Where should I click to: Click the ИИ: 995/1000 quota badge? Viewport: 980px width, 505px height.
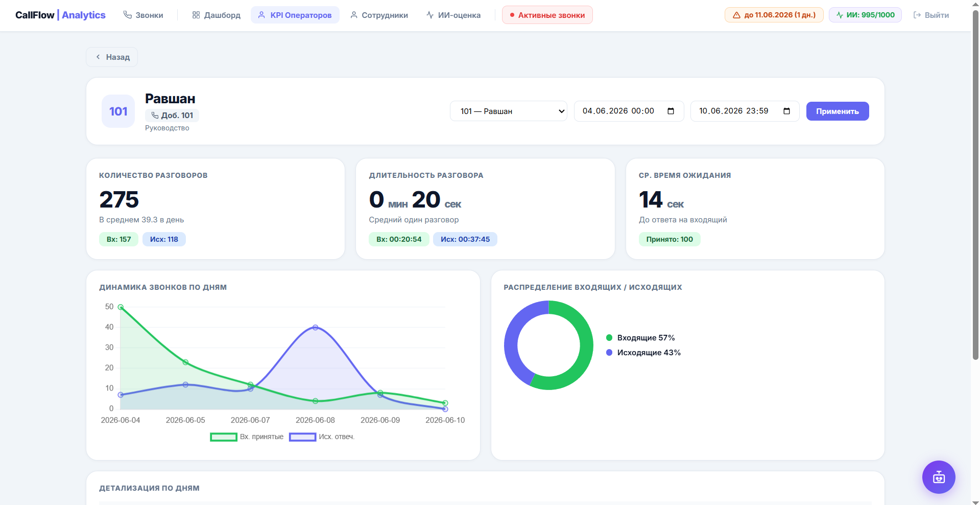(865, 15)
